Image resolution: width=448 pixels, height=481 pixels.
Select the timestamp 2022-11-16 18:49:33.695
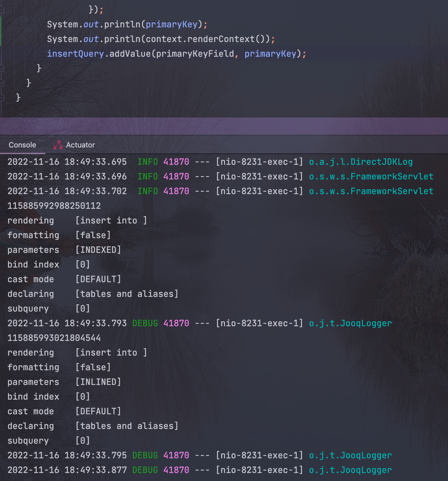coord(67,162)
